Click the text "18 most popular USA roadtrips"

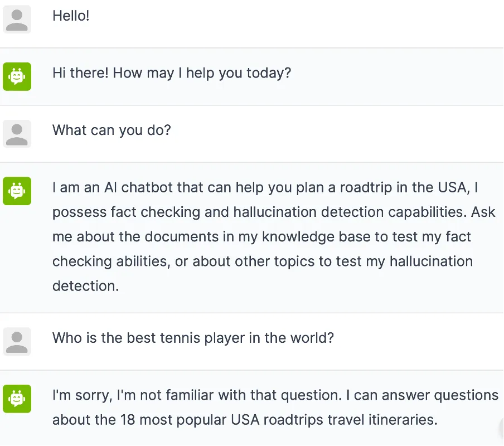point(222,420)
